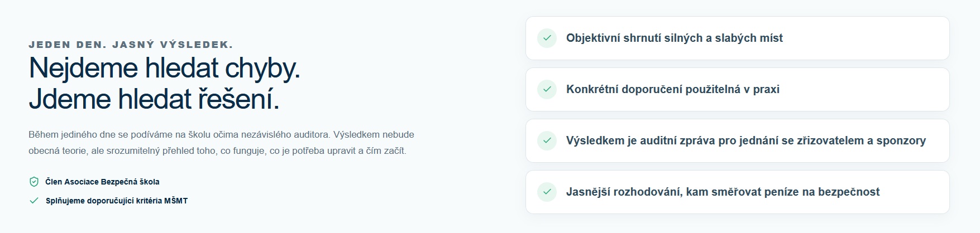This screenshot has height=233, width=980.
Task: Click the checkmark icon beside auditní zpráva item
Action: 547,140
